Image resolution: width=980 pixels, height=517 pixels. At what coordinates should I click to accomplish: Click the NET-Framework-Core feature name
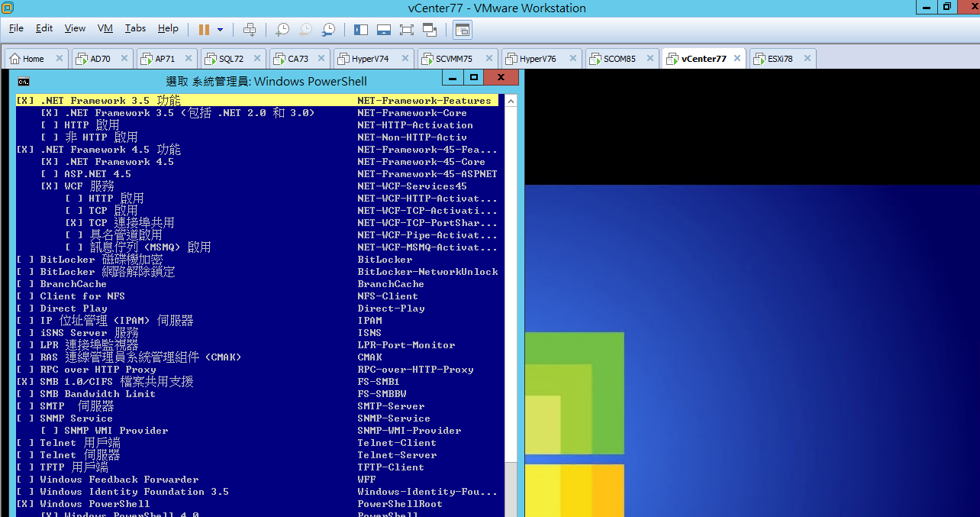[412, 113]
